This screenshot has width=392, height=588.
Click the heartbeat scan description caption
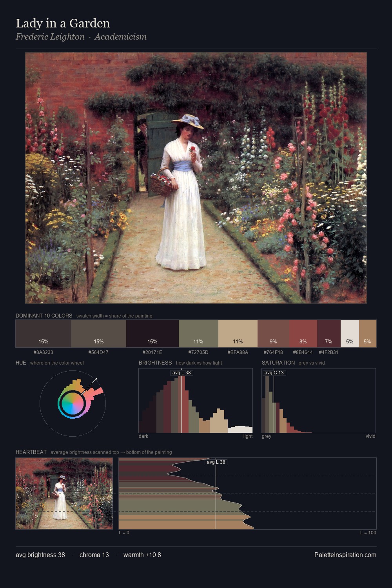[111, 452]
